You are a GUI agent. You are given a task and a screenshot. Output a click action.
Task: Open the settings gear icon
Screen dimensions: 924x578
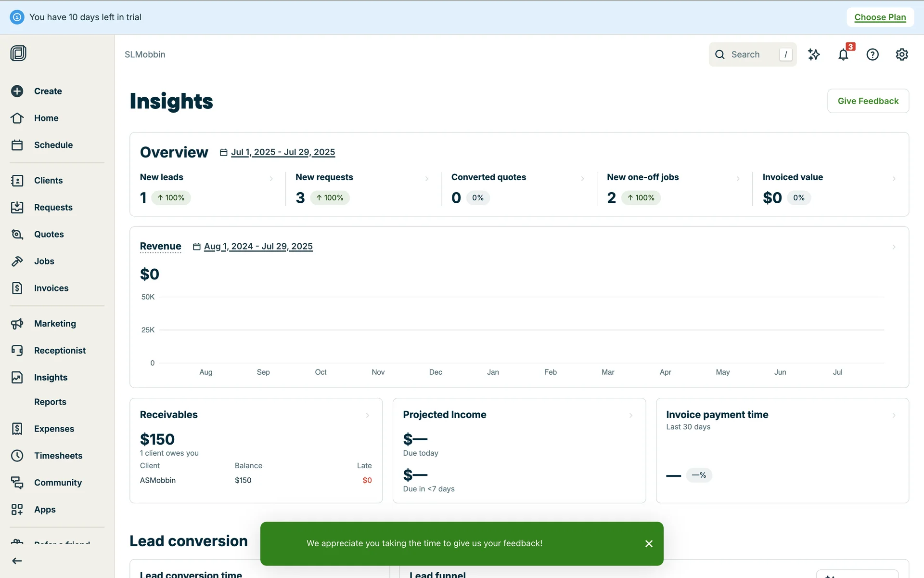[902, 54]
